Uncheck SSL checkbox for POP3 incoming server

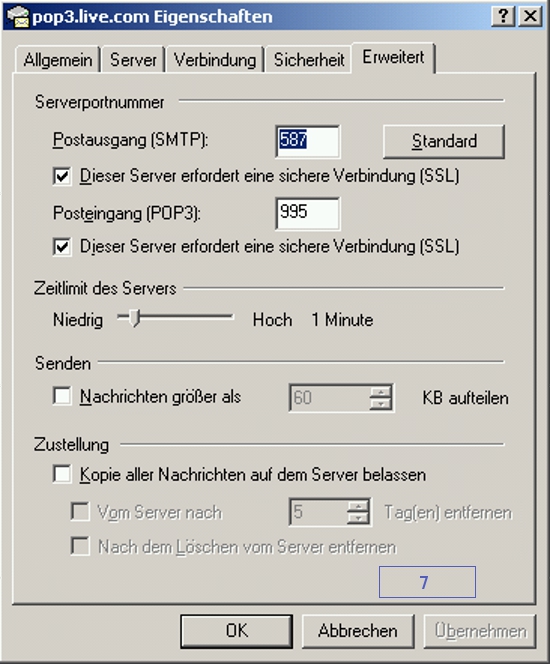coord(62,246)
